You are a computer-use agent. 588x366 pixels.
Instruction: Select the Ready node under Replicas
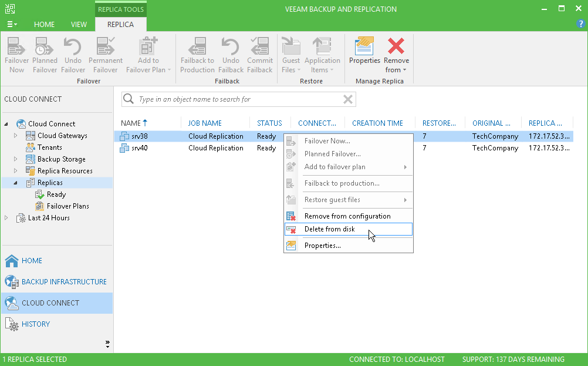pos(56,194)
